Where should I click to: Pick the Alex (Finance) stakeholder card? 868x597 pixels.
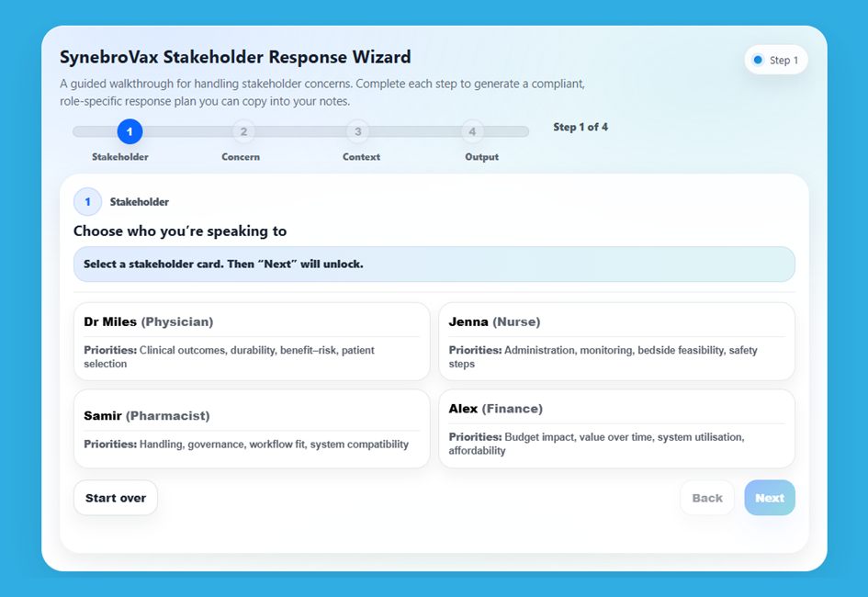pos(616,429)
